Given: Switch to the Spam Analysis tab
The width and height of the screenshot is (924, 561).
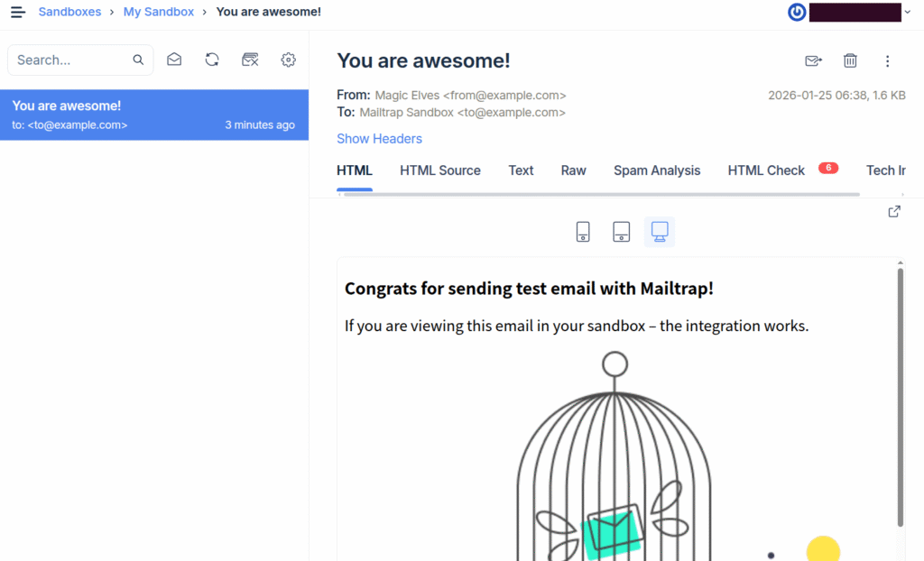Looking at the screenshot, I should [x=657, y=170].
